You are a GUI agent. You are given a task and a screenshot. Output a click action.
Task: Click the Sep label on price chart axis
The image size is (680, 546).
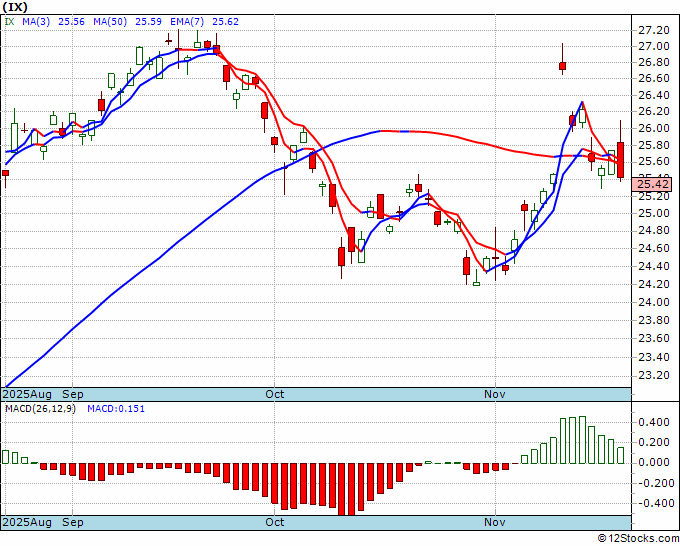pos(72,394)
